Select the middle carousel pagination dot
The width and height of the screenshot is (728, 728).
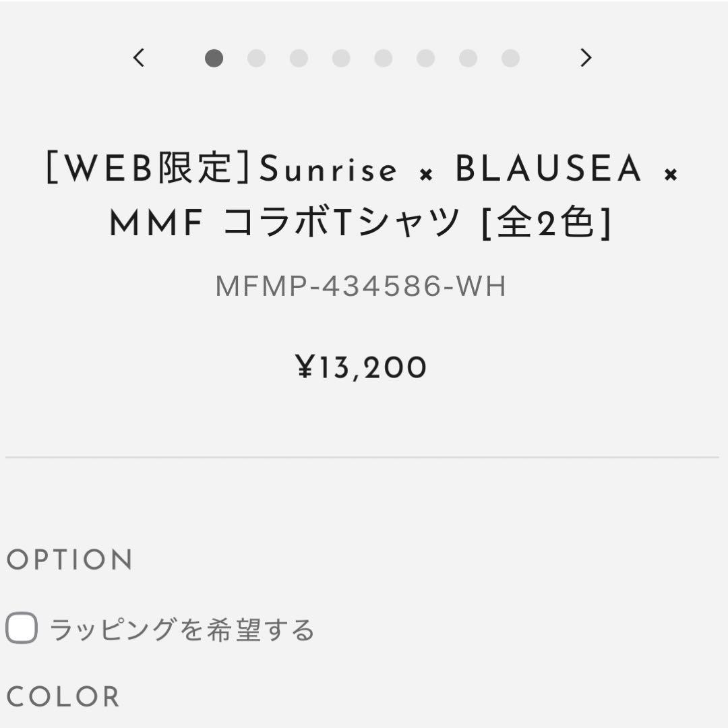341,59
